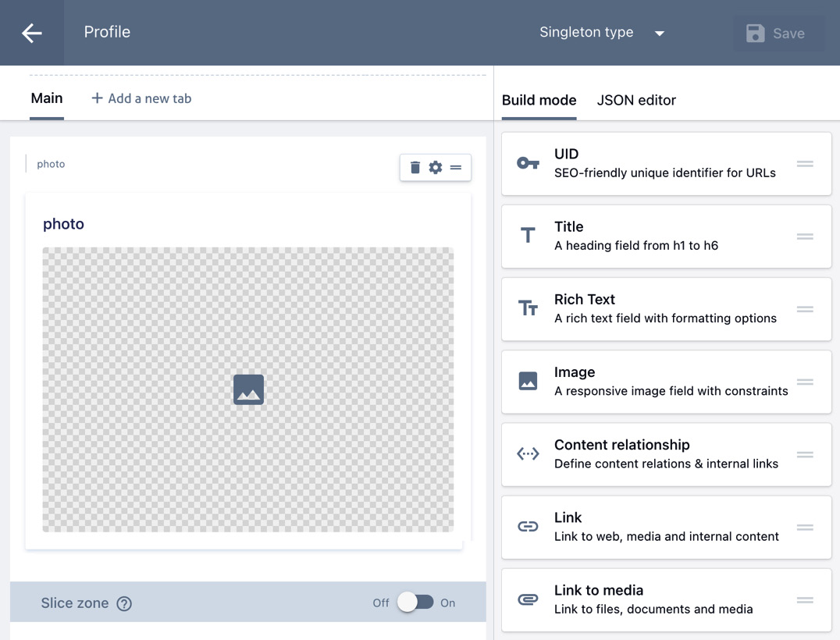Click the Slice zone help icon

click(124, 603)
